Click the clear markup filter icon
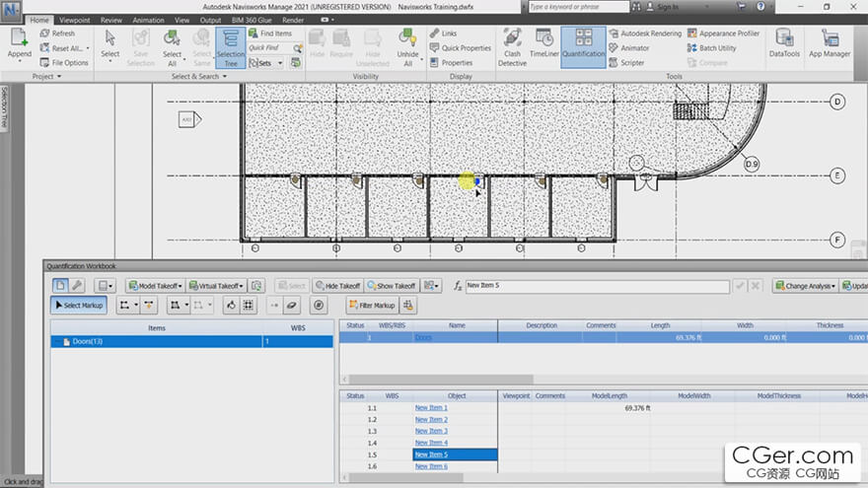 (408, 305)
